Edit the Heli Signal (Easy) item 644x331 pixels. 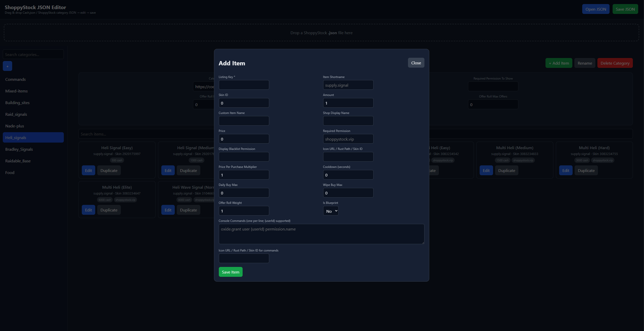click(x=88, y=170)
